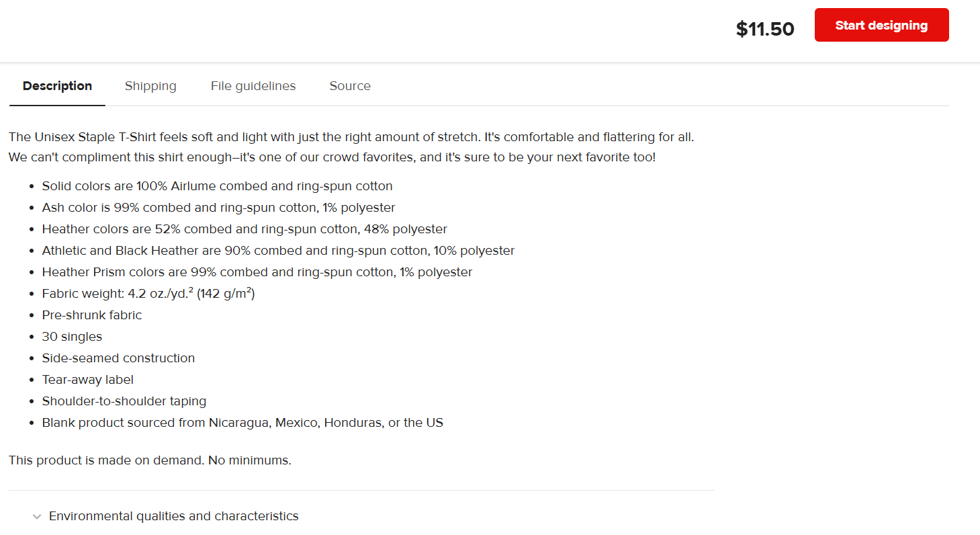Expand Environmental qualities and characteristics section
Viewport: 980px width, 535px height.
[174, 516]
